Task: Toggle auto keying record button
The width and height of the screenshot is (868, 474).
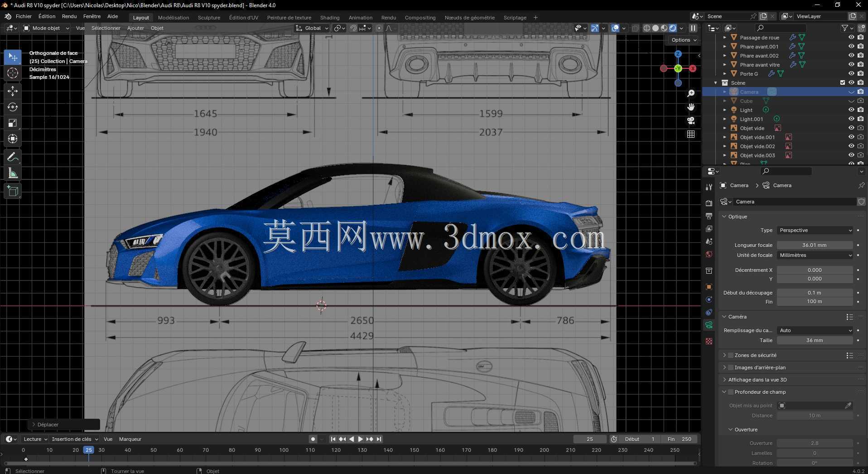Action: pyautogui.click(x=313, y=439)
